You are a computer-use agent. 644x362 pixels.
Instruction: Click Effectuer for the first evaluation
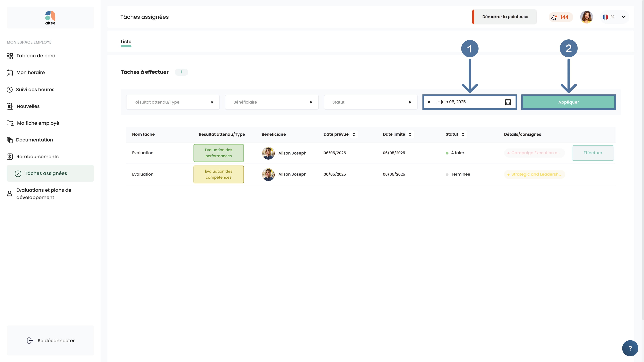tap(592, 153)
